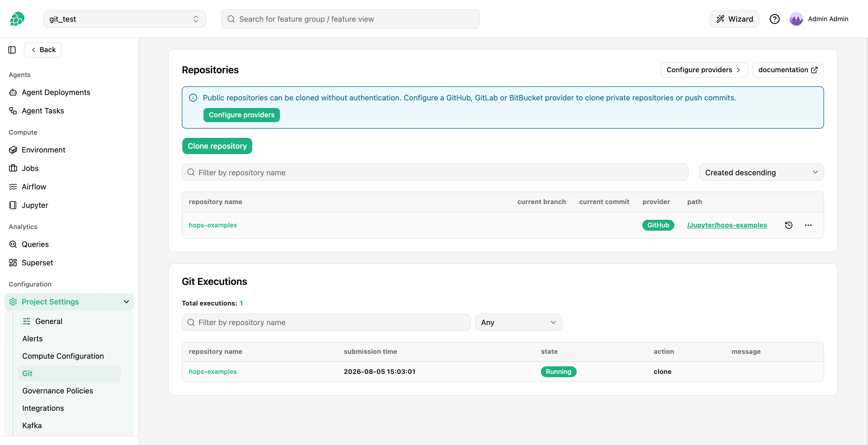Open Alerts settings
The width and height of the screenshot is (868, 445).
(32, 339)
